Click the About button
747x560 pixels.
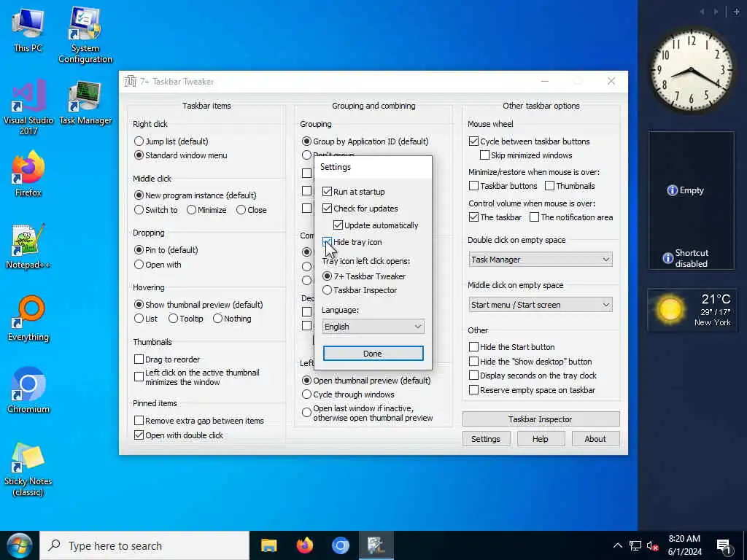coord(595,439)
